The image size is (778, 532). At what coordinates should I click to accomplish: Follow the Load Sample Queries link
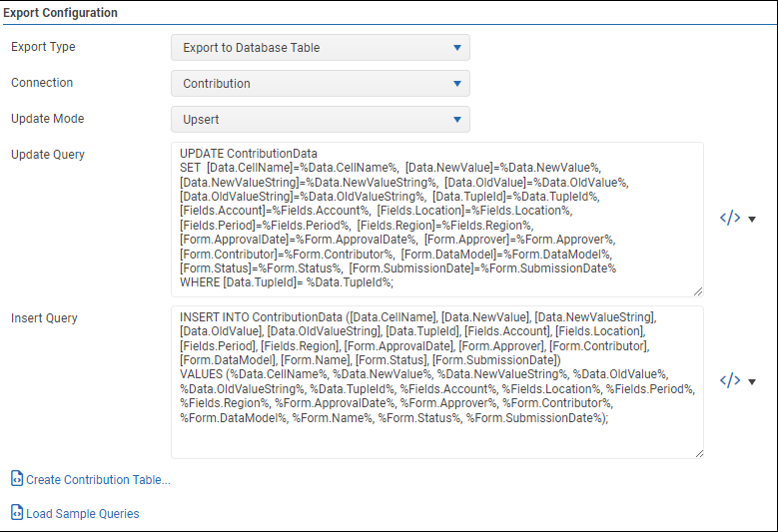point(83,514)
